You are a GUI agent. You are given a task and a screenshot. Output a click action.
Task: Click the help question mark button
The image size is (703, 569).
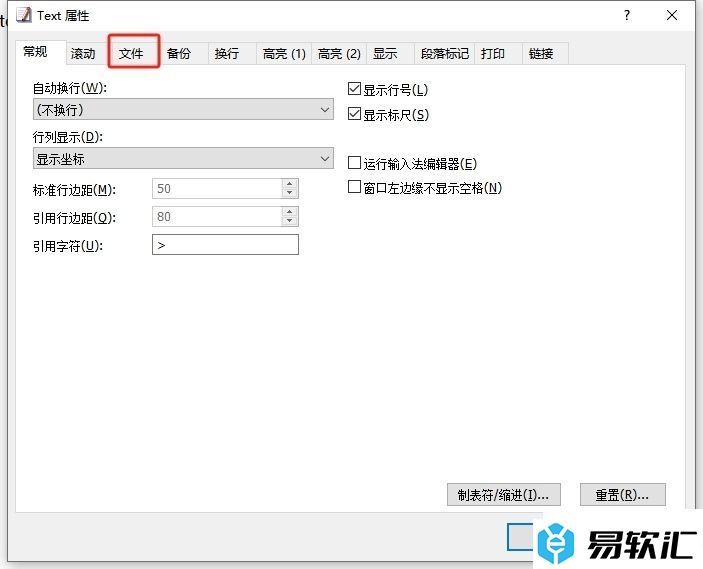[x=627, y=16]
